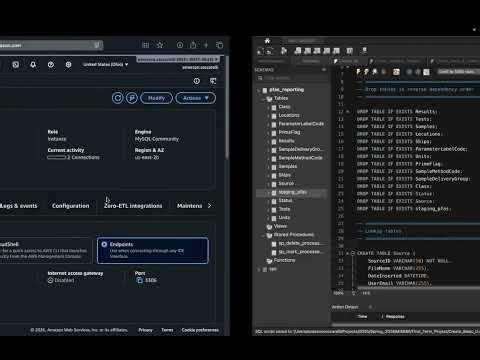Select the SampleMethodCode table
The width and height of the screenshot is (480, 360).
(x=300, y=158)
